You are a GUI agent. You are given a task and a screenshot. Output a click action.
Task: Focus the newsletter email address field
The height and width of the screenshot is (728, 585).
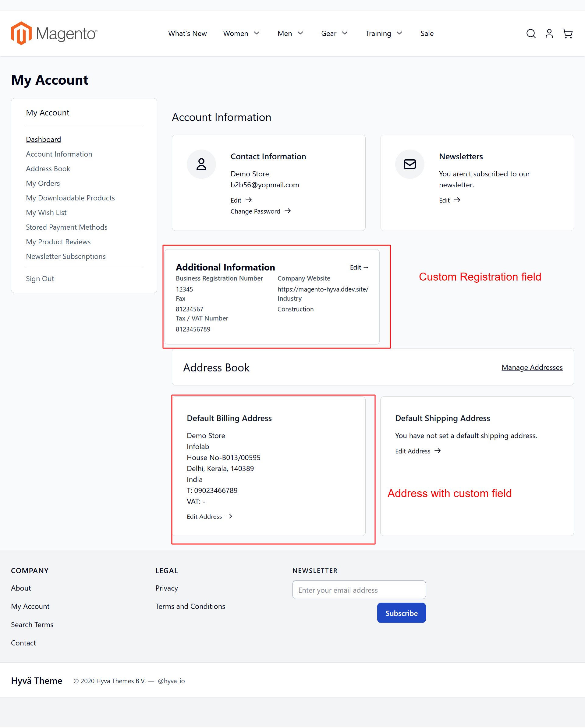[x=359, y=590]
